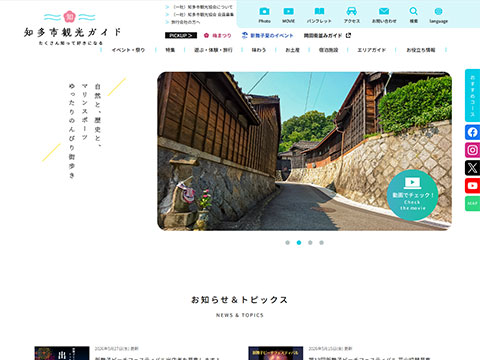Open the right news fireworks thumbnail

276,353
